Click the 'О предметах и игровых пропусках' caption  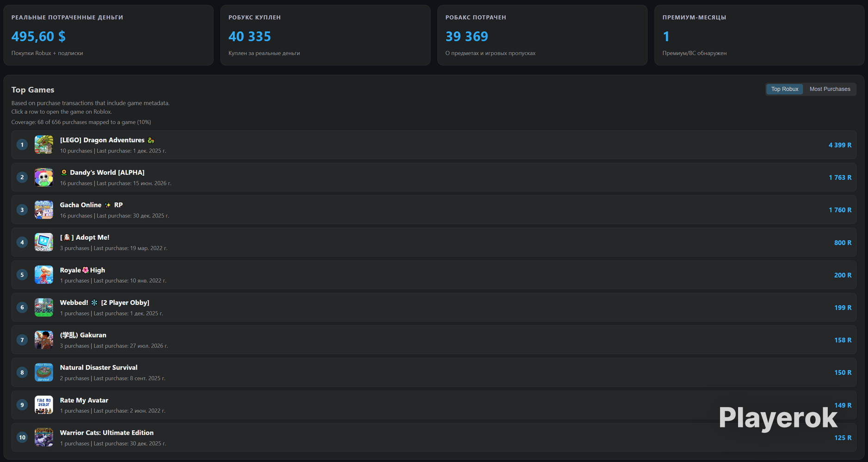490,53
